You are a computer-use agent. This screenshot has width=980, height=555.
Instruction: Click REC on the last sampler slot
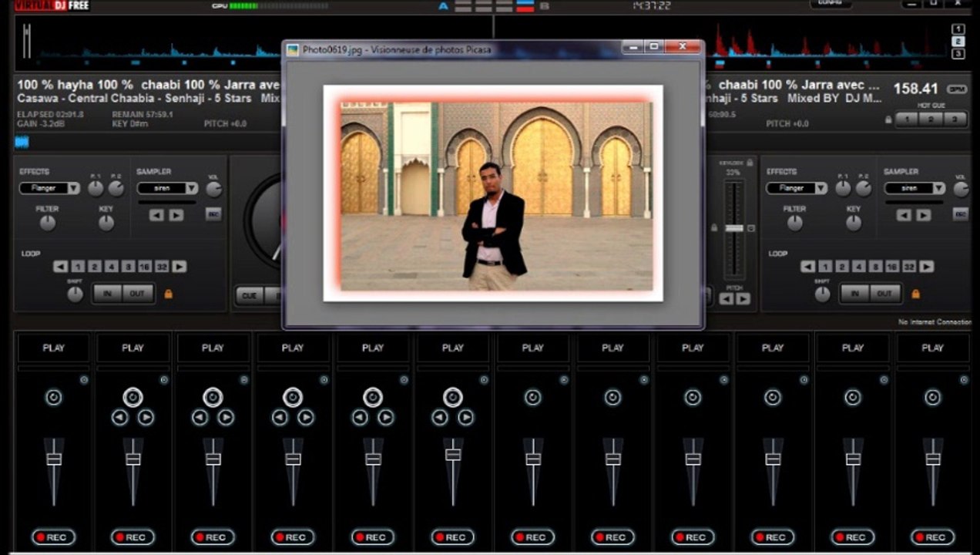click(x=932, y=537)
